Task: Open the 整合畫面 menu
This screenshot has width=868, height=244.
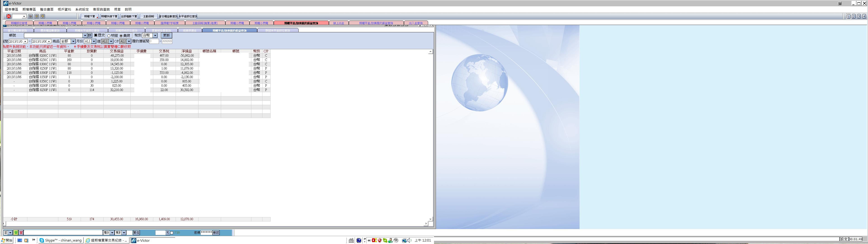Action: [x=47, y=9]
